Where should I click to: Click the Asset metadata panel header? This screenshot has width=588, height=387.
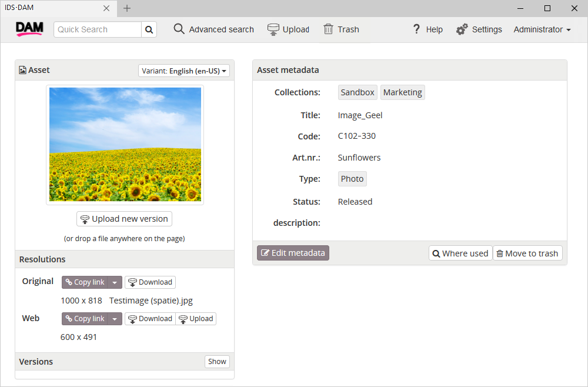click(x=409, y=70)
